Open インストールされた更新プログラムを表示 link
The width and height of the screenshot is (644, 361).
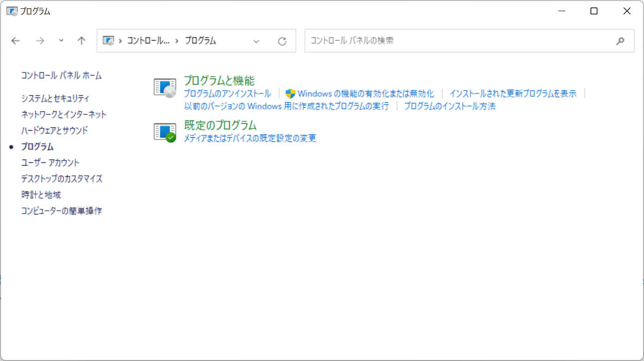point(513,94)
